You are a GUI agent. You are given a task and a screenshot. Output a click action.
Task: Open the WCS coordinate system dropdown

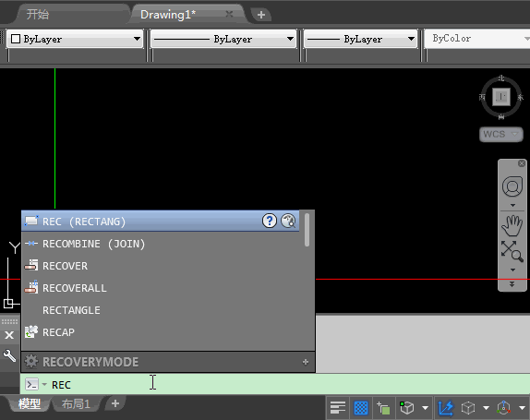[501, 134]
